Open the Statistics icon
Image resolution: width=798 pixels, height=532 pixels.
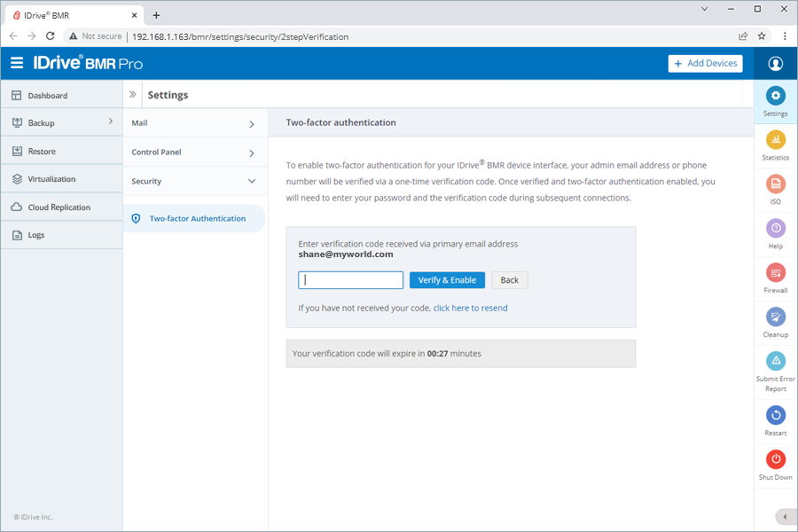click(775, 139)
